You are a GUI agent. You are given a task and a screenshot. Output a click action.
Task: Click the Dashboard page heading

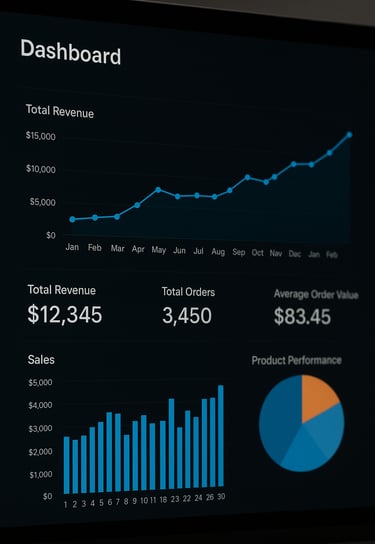[71, 52]
